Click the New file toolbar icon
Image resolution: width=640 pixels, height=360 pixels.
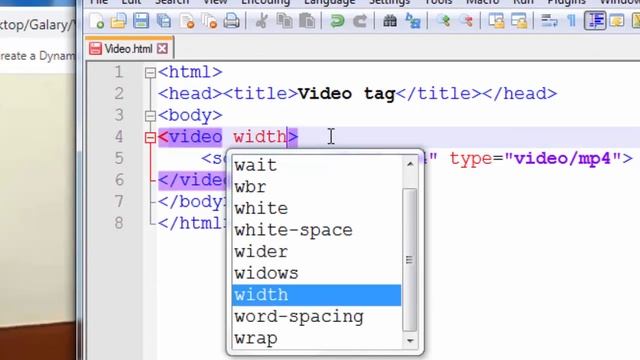97,20
